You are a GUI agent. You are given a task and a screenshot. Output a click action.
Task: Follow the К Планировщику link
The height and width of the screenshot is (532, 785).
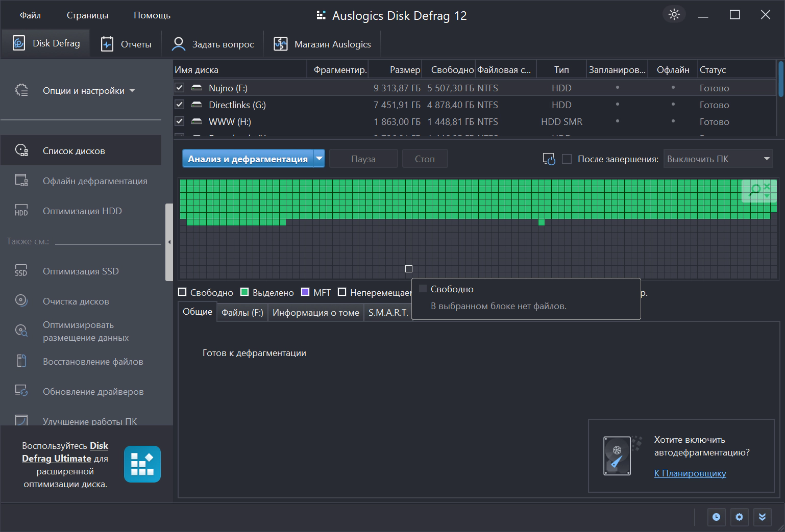pos(690,473)
